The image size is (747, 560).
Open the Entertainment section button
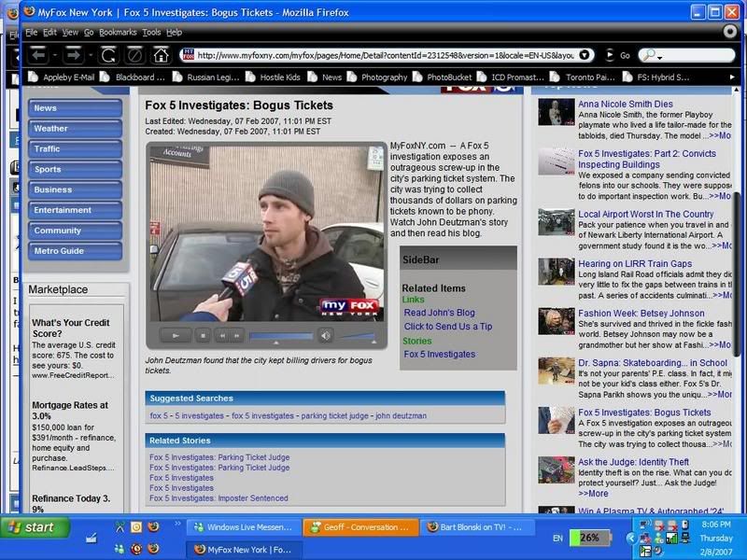pyautogui.click(x=75, y=210)
